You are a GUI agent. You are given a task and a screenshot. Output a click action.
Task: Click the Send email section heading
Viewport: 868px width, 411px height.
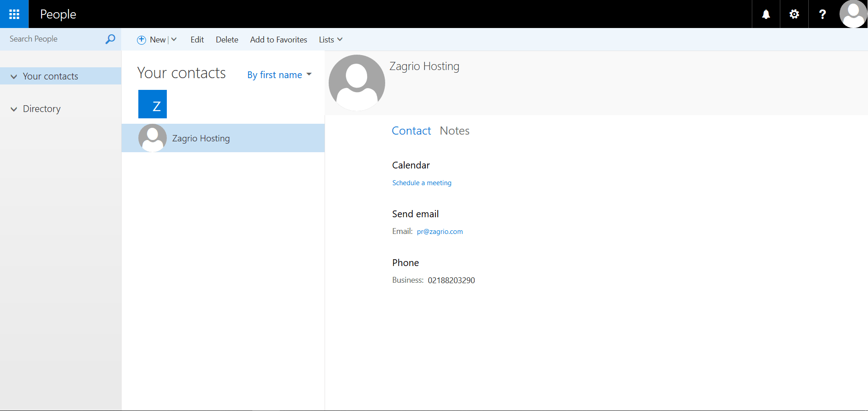415,214
